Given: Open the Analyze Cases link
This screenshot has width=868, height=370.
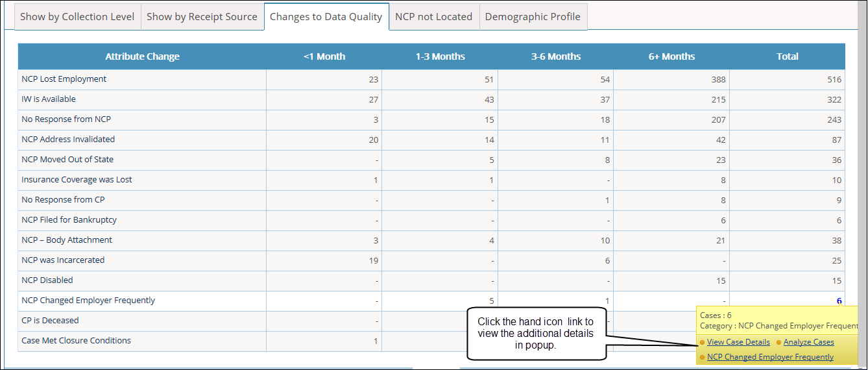Looking at the screenshot, I should point(808,342).
